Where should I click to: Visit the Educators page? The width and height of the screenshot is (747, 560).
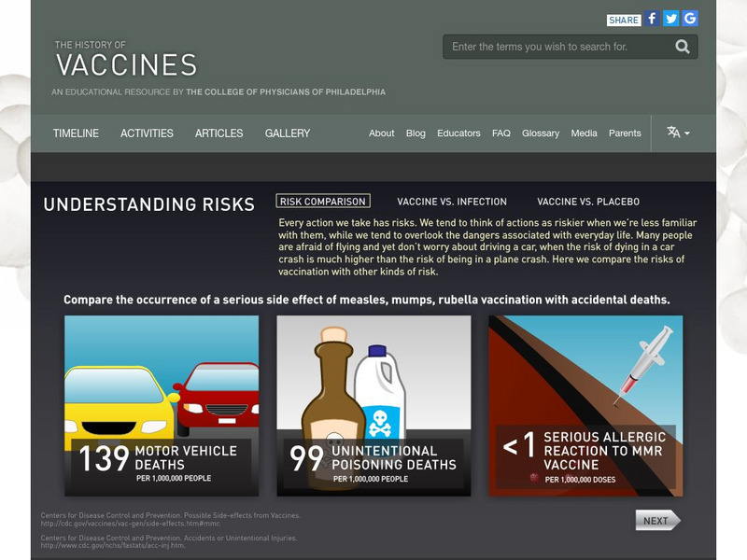coord(459,133)
